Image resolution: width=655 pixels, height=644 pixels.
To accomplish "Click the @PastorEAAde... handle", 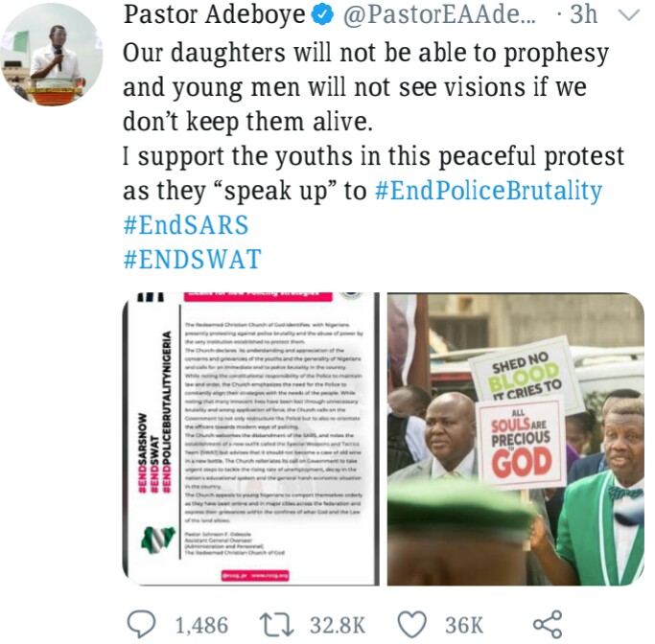I will [x=439, y=15].
